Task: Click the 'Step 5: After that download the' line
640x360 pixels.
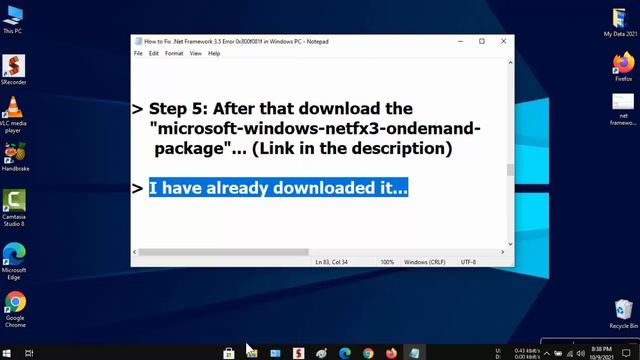Action: click(x=281, y=109)
